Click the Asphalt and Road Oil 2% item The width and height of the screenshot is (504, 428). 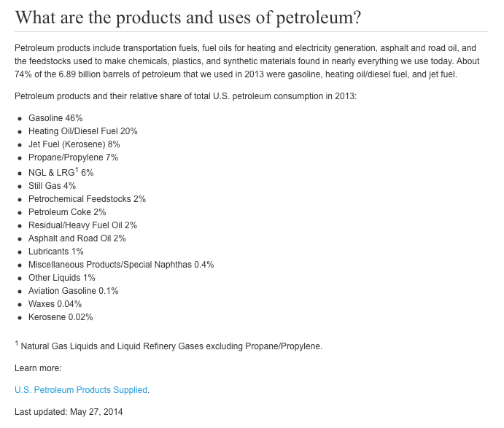(77, 238)
